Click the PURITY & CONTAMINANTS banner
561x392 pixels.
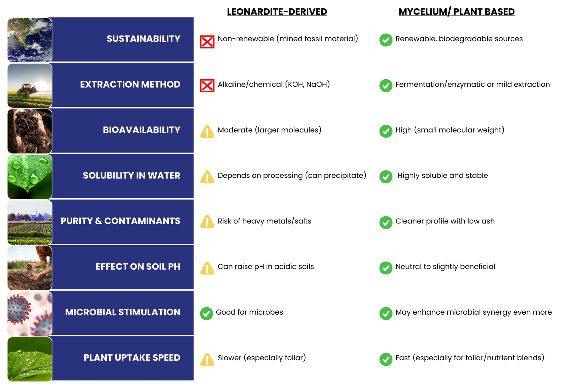pos(123,222)
